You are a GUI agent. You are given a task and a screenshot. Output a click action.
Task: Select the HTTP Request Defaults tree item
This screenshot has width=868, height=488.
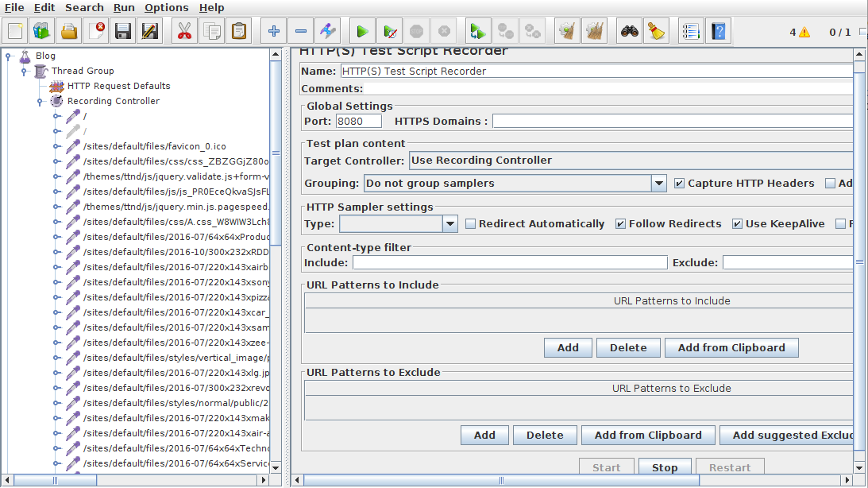118,86
